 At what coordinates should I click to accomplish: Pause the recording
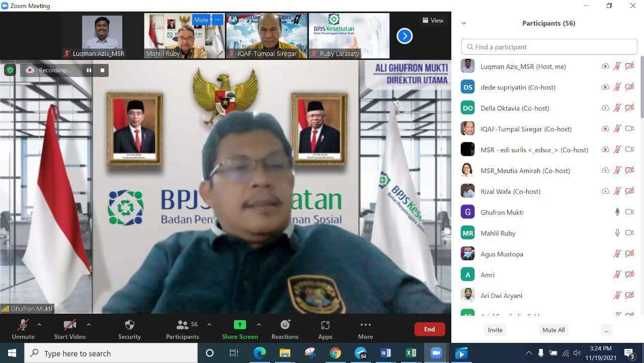tap(89, 70)
